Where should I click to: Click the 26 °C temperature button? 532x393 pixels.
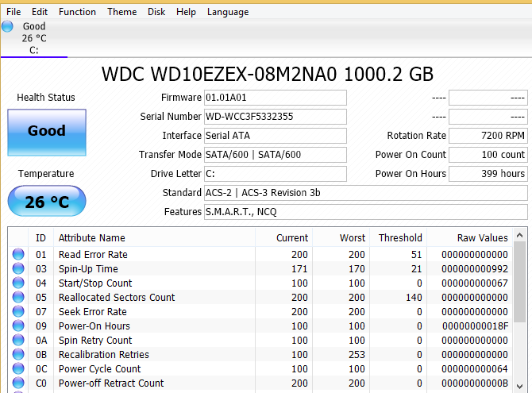pyautogui.click(x=46, y=202)
